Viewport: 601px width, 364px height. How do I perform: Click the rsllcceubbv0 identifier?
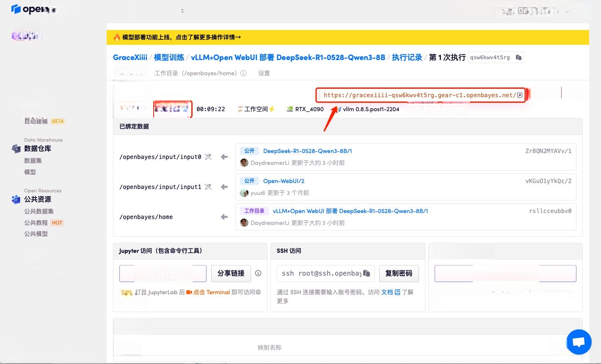pos(550,211)
